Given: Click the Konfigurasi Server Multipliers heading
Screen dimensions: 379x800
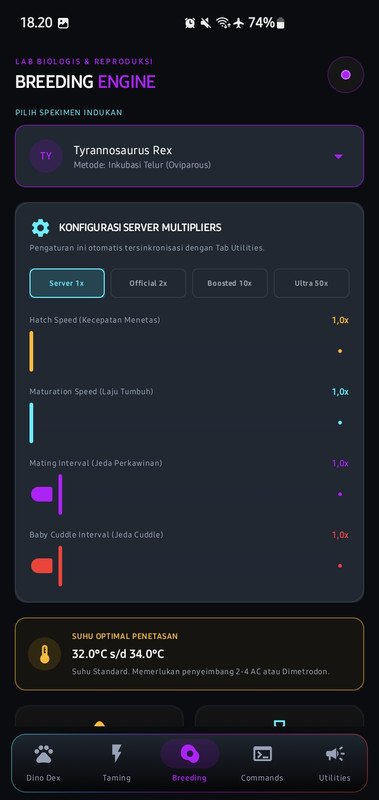Looking at the screenshot, I should [140, 228].
